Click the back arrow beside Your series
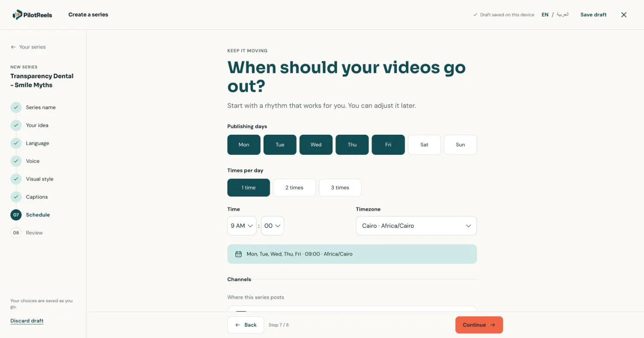 (13, 47)
